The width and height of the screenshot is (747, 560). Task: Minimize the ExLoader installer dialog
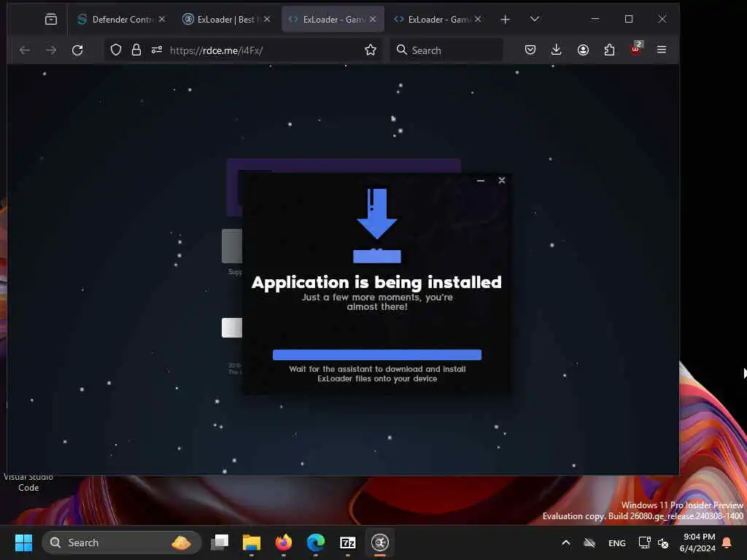(x=481, y=181)
